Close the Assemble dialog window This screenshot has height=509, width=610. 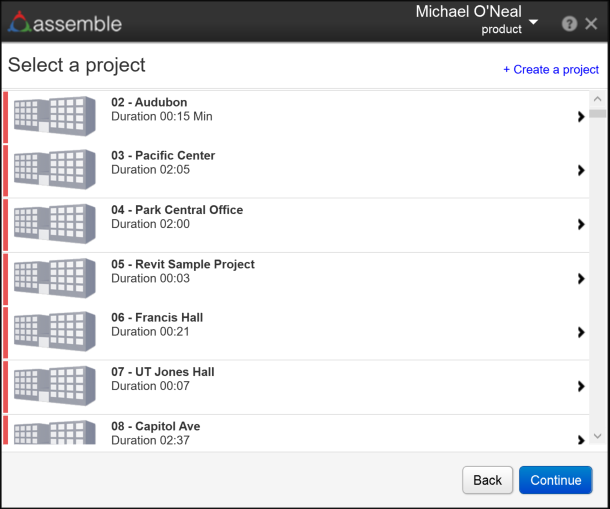pos(591,24)
